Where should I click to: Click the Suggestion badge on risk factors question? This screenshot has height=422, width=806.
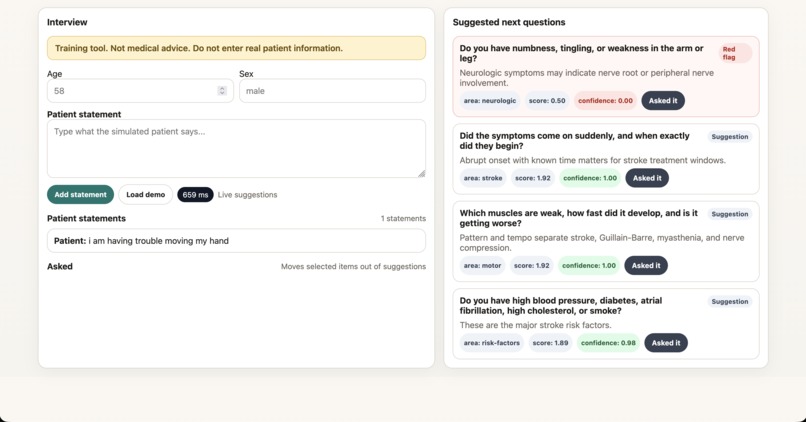tap(730, 302)
